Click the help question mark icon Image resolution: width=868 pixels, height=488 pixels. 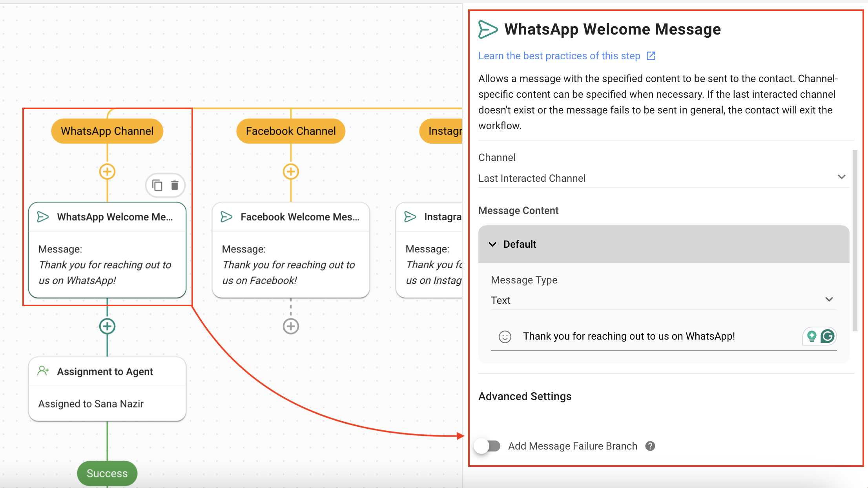(650, 446)
